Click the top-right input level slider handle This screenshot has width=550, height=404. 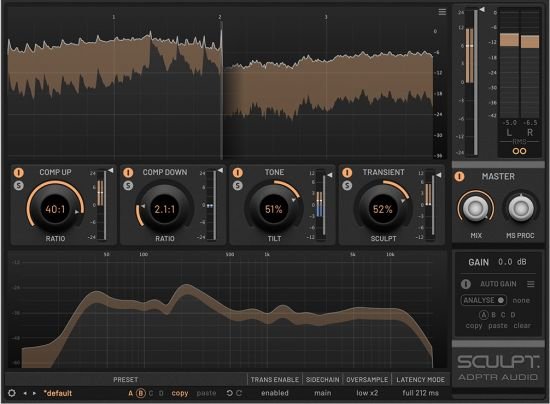coord(482,9)
